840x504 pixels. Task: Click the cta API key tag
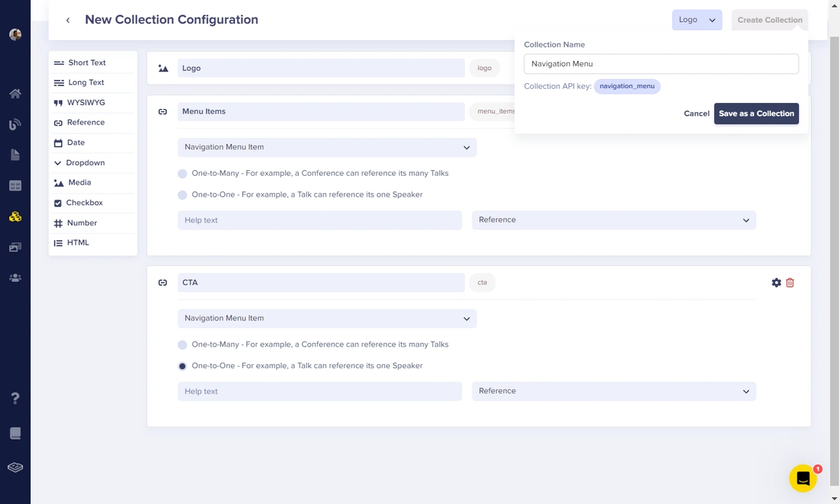(482, 283)
